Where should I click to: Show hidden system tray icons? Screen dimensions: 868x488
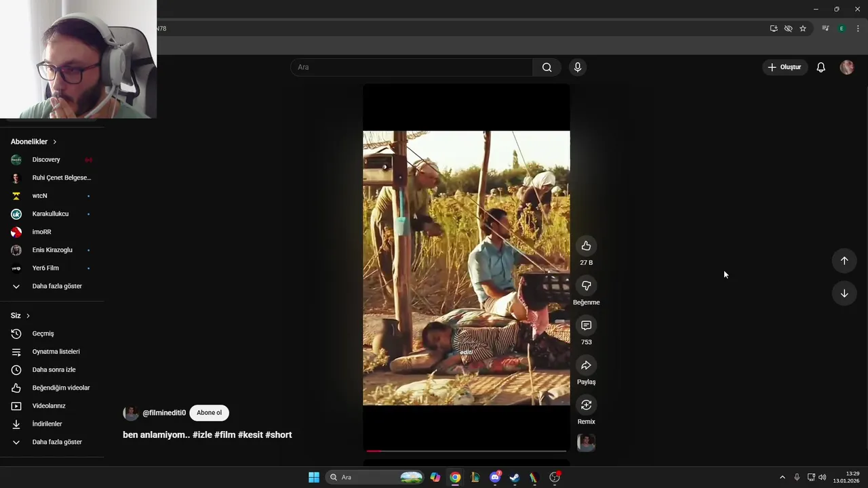(782, 477)
